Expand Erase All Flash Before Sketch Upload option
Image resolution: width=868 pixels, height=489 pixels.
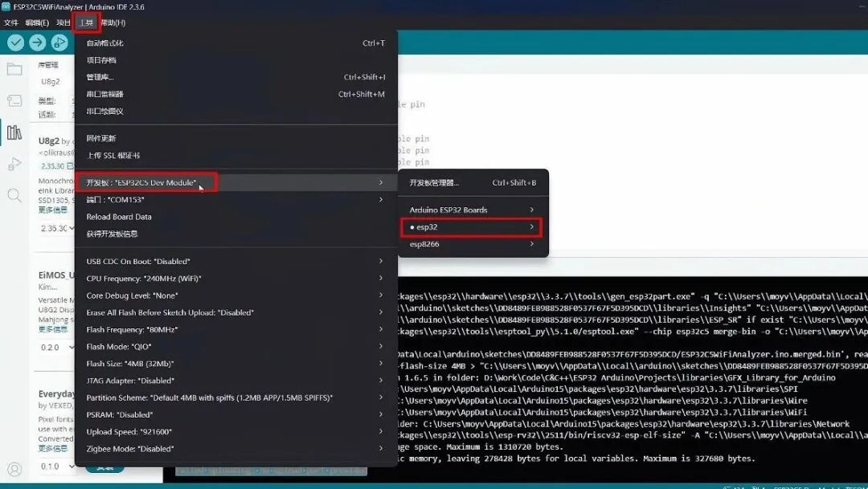[x=235, y=312]
